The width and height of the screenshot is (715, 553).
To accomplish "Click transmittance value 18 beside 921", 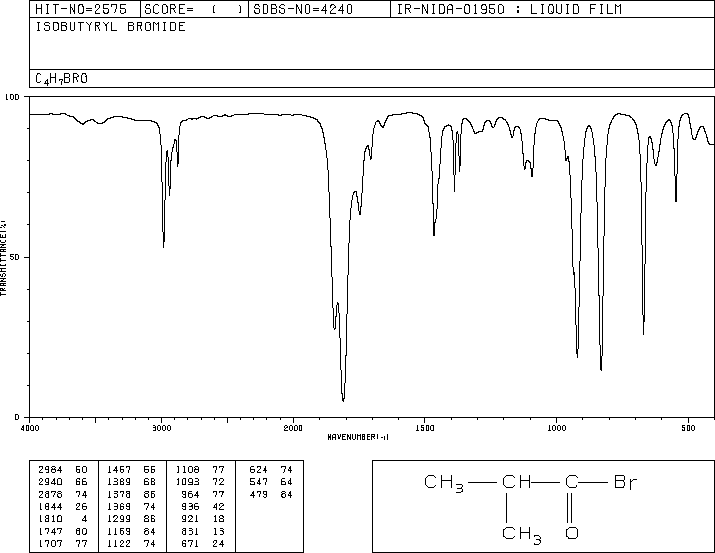I will [219, 519].
